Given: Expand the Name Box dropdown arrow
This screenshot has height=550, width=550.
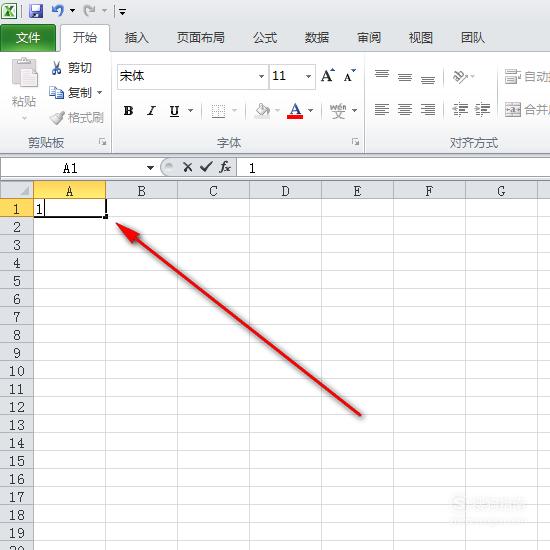Looking at the screenshot, I should [150, 168].
